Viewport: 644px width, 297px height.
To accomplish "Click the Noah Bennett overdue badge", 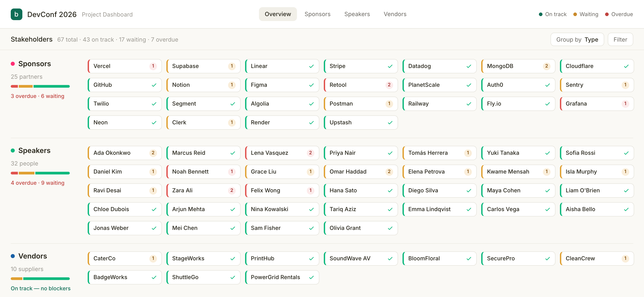I will [232, 172].
